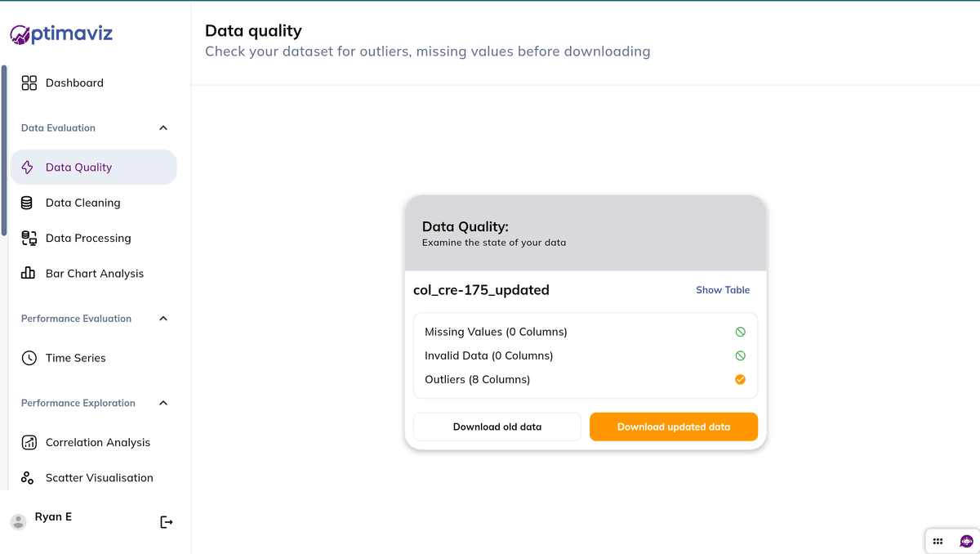Click the Scatter Visualisation icon
Viewport: 980px width, 554px height.
(x=28, y=478)
